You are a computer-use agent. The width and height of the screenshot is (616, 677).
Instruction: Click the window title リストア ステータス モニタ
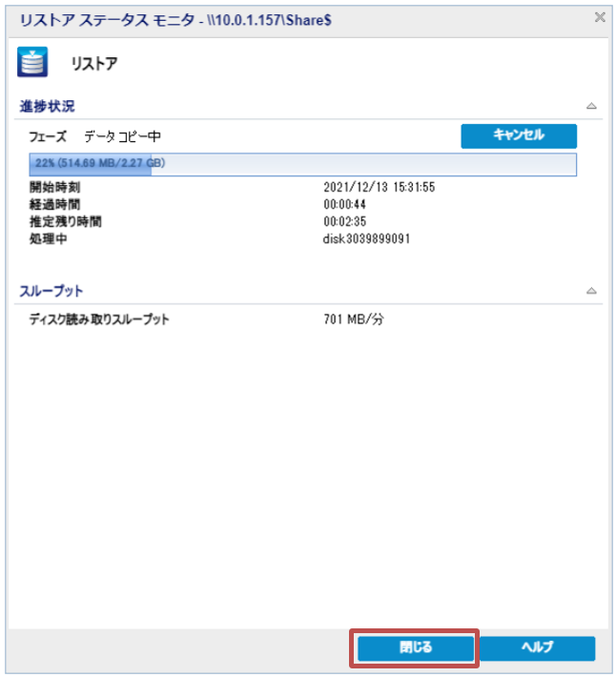point(107,20)
